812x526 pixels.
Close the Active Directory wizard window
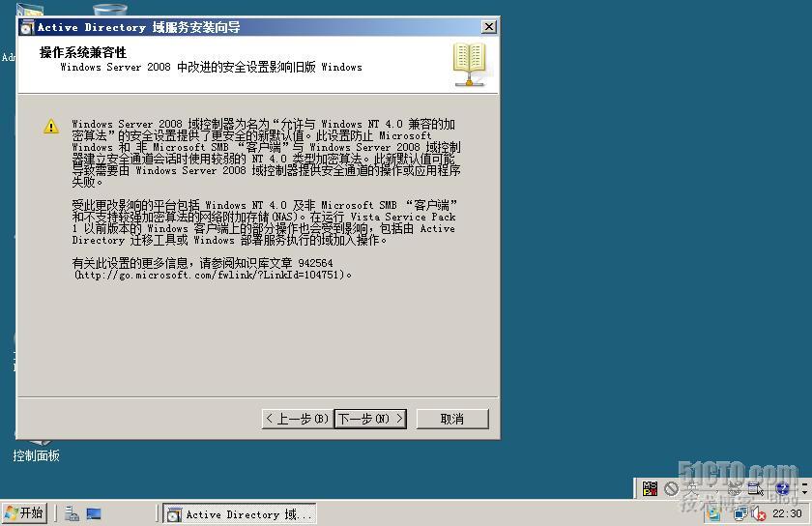488,26
